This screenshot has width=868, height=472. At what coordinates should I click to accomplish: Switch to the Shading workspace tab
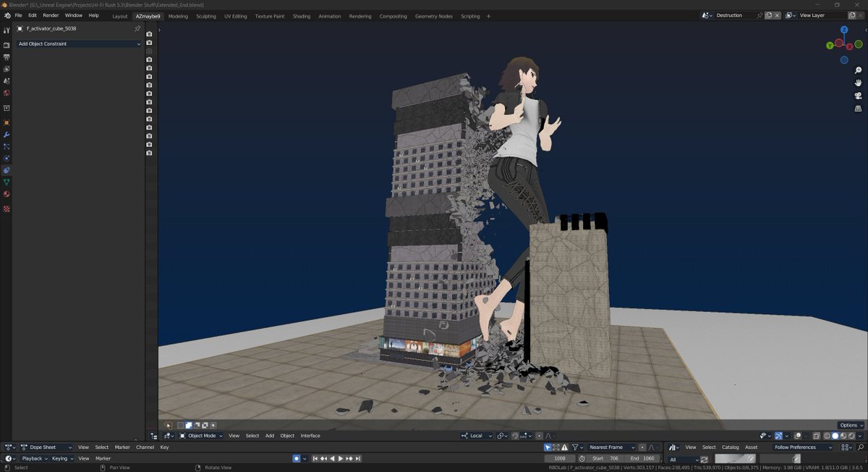pyautogui.click(x=302, y=16)
